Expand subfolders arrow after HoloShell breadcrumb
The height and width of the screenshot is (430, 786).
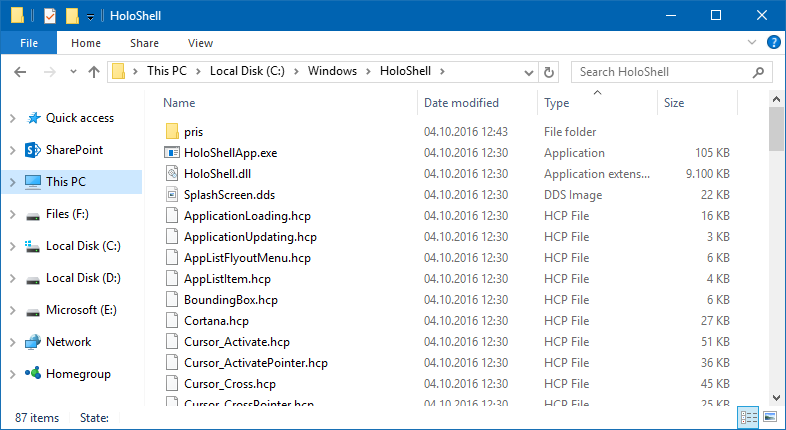[442, 72]
